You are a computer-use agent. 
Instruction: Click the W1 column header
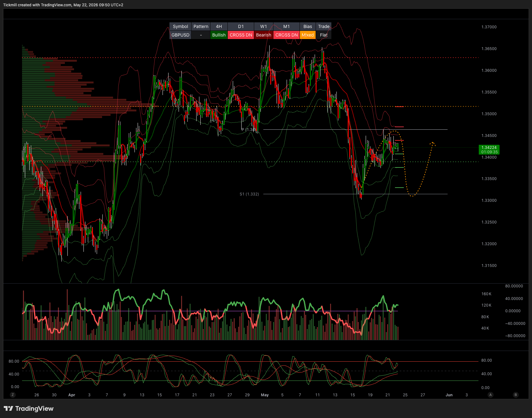(x=264, y=26)
